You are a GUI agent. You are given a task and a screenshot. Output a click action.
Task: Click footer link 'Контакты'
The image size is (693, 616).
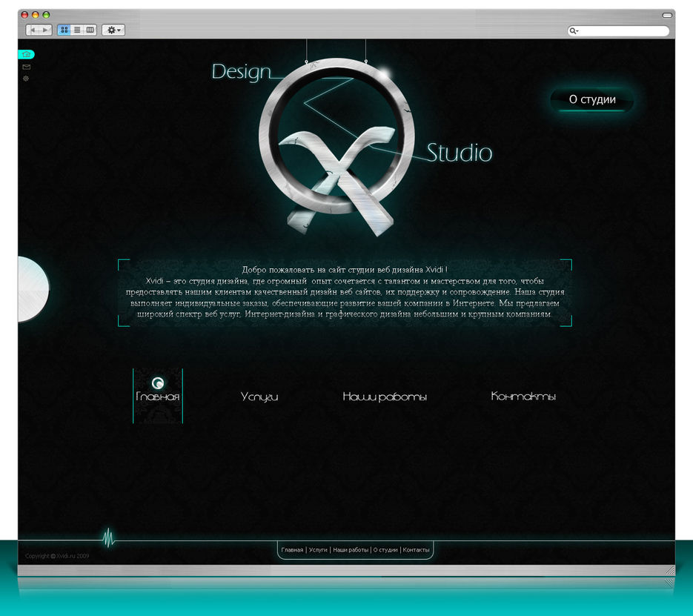[x=416, y=550]
